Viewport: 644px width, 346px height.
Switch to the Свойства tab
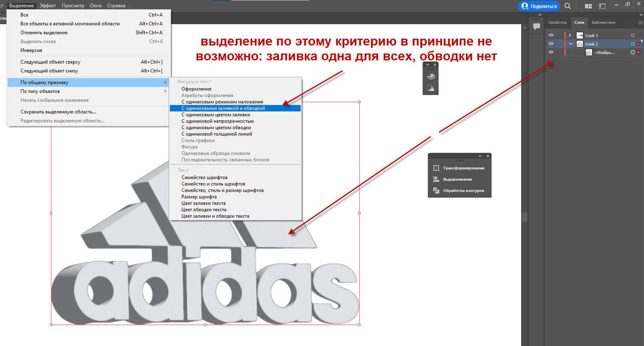pos(557,22)
